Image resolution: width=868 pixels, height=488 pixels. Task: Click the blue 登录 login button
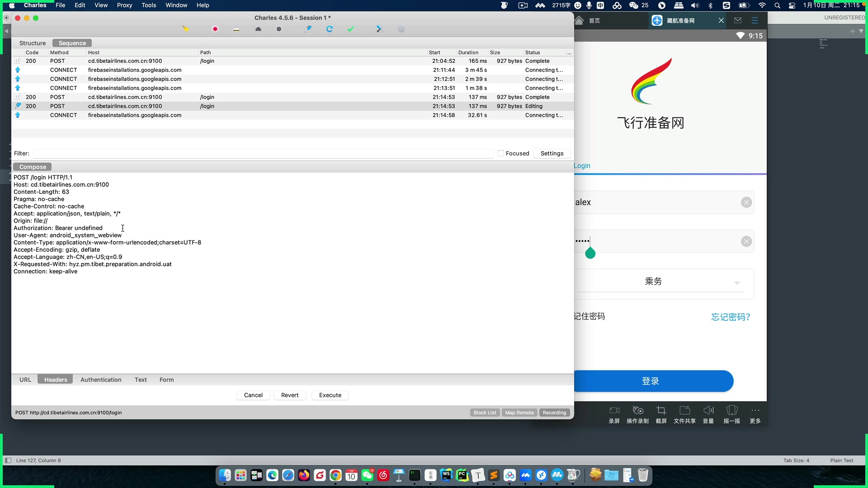(651, 381)
